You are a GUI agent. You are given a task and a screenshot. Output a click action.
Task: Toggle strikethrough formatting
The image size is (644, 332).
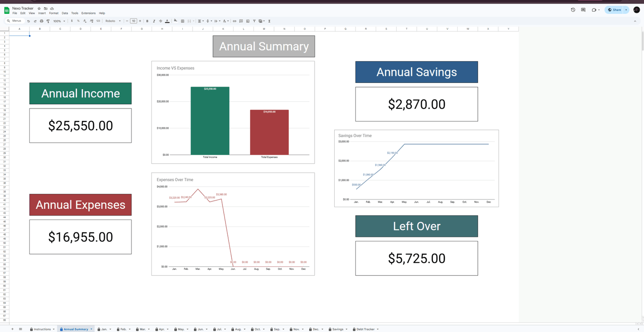(161, 21)
